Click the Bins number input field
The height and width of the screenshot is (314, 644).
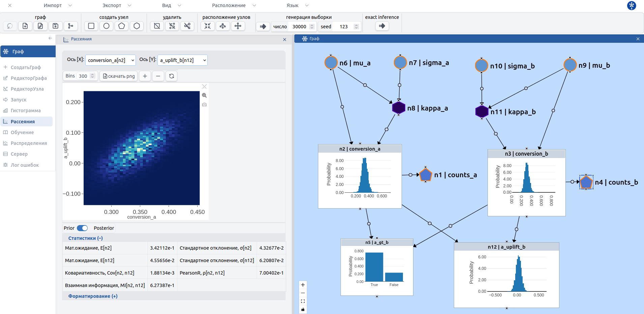click(x=83, y=76)
